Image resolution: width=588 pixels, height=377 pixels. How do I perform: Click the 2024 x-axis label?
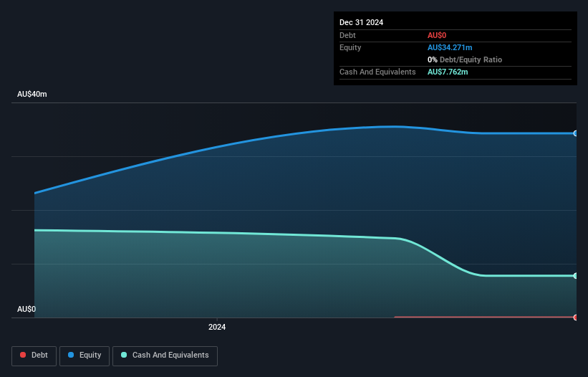click(217, 327)
